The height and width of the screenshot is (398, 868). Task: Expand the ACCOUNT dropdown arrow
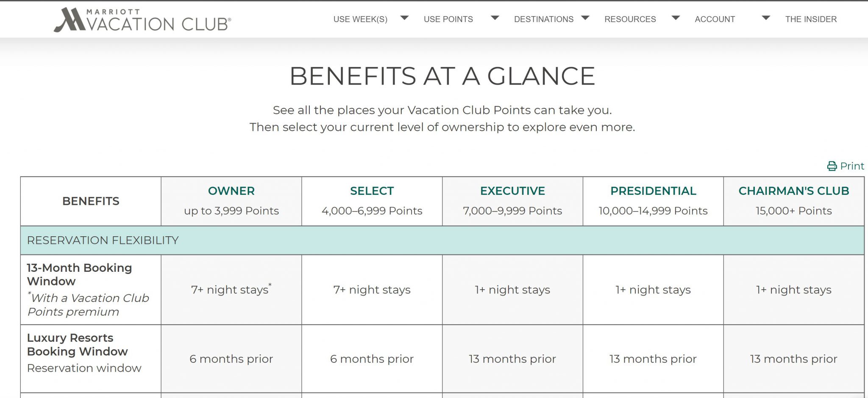point(765,18)
